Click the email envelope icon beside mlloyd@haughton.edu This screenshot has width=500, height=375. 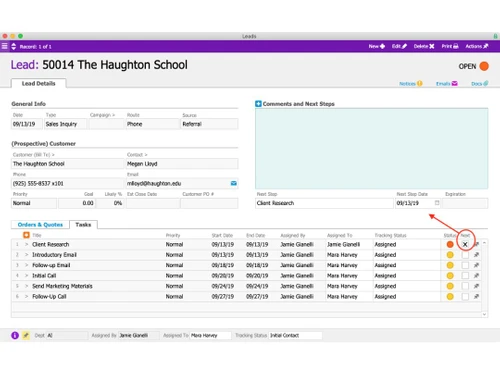[x=234, y=183]
